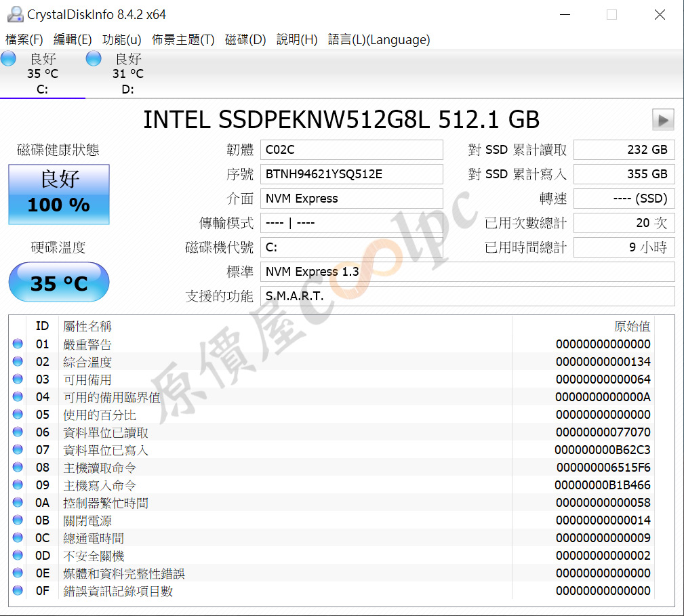This screenshot has height=616, width=684.
Task: Click the status dot for 01 嚴重警告
Action: [18, 344]
